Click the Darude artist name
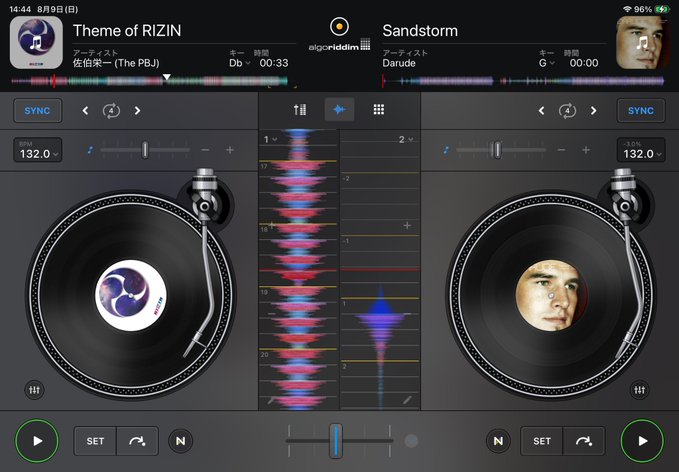 point(399,63)
